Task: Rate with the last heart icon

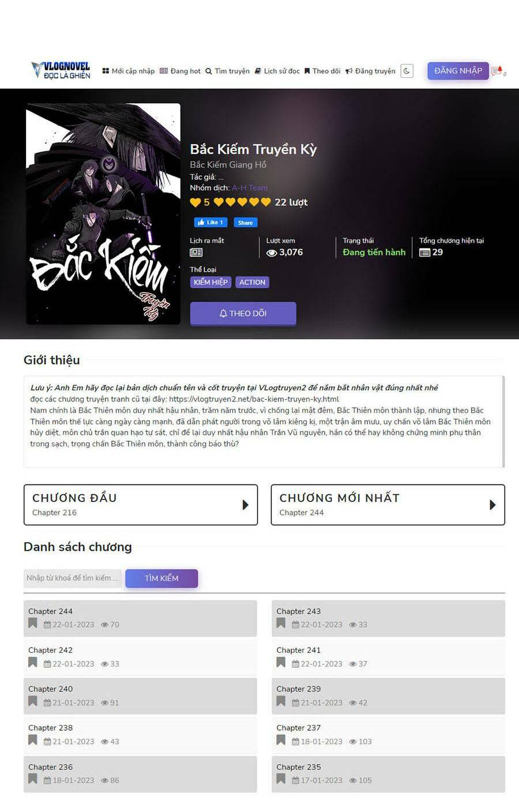Action: [x=266, y=202]
